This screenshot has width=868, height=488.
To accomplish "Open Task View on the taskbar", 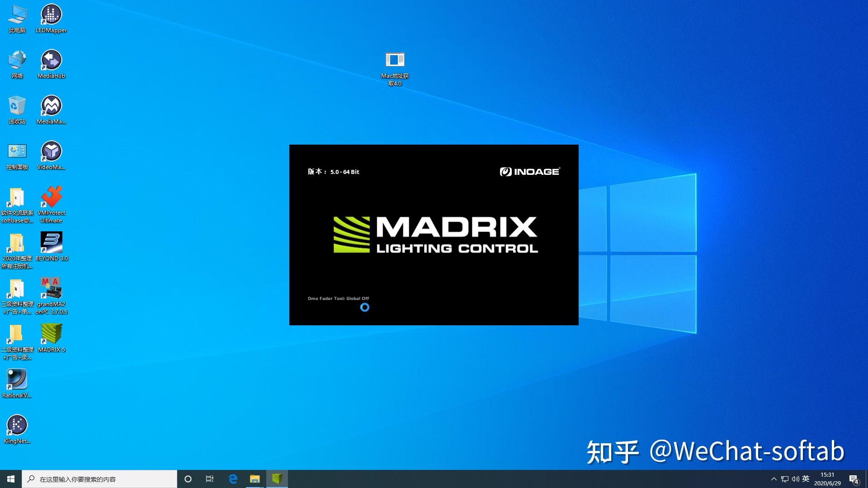I will [210, 479].
